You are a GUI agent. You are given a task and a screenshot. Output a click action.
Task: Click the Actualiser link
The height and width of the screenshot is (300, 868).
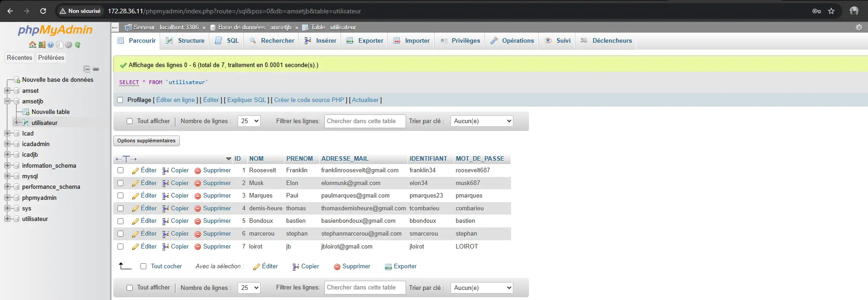point(365,100)
